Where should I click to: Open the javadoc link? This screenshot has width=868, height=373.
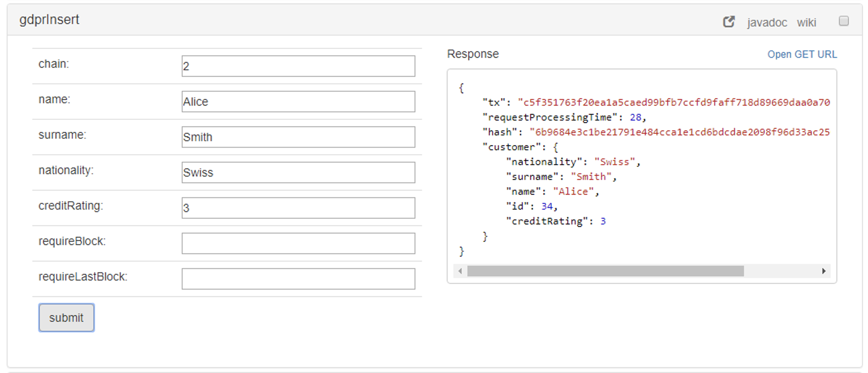767,22
